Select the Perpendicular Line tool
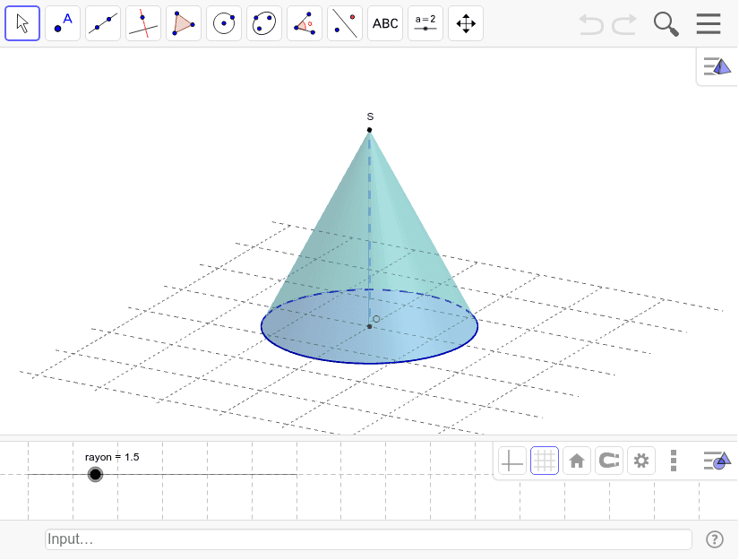This screenshot has height=560, width=739. 143,23
